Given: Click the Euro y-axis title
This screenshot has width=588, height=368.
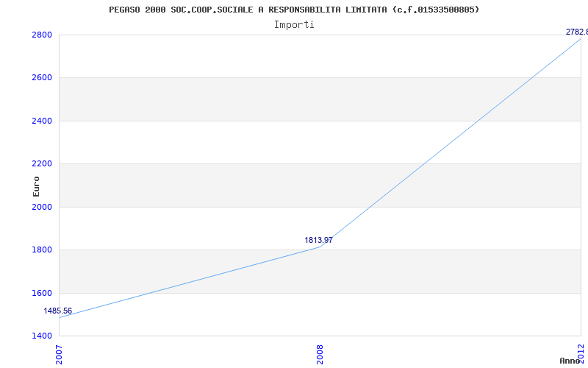Looking at the screenshot, I should (36, 187).
